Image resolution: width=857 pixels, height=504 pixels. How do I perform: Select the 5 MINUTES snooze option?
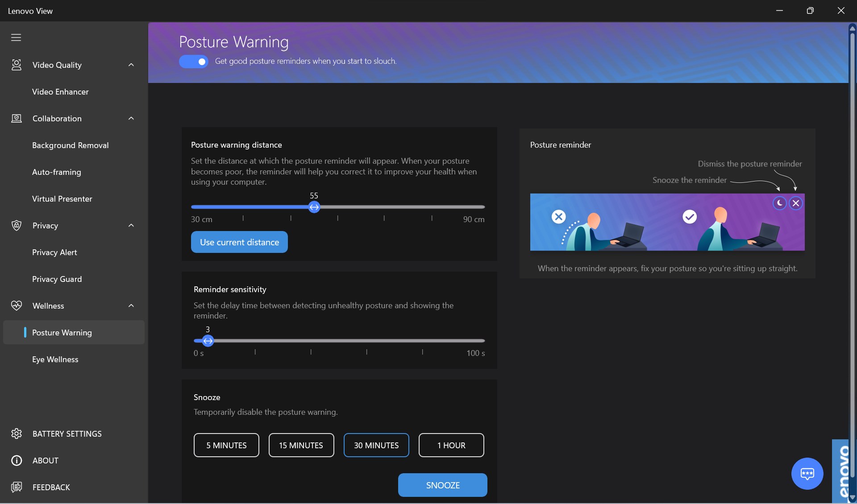(x=226, y=445)
